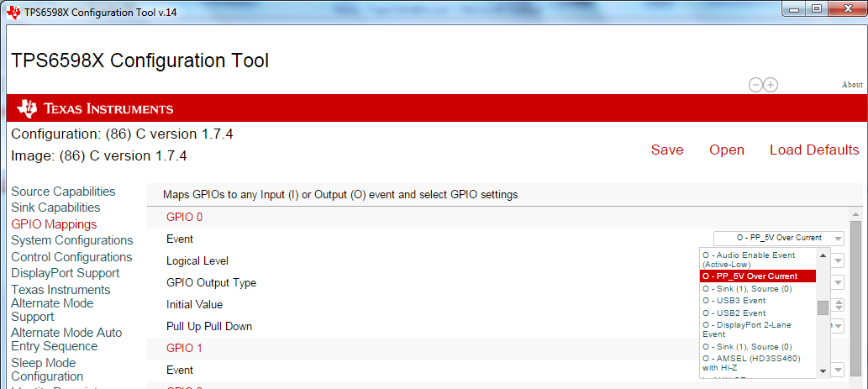Screen dimensions: 868x389
Task: Open the Pull Up Pull Down dropdown
Action: [x=838, y=327]
